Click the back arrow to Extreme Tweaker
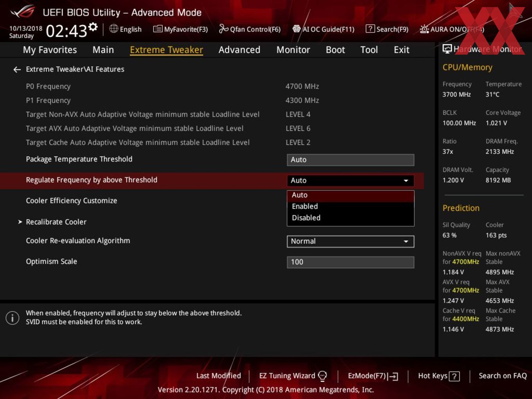This screenshot has height=399, width=532. pyautogui.click(x=17, y=70)
